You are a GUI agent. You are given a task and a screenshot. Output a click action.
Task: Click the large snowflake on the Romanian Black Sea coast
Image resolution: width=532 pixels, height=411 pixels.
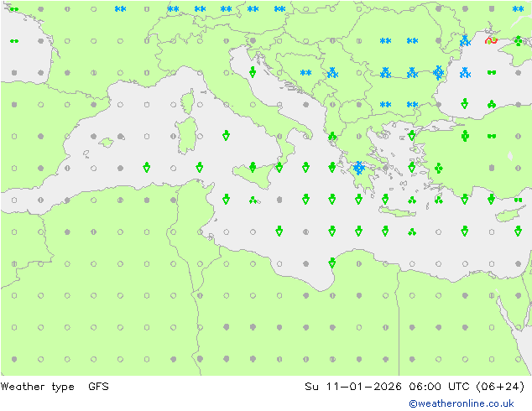(438, 73)
